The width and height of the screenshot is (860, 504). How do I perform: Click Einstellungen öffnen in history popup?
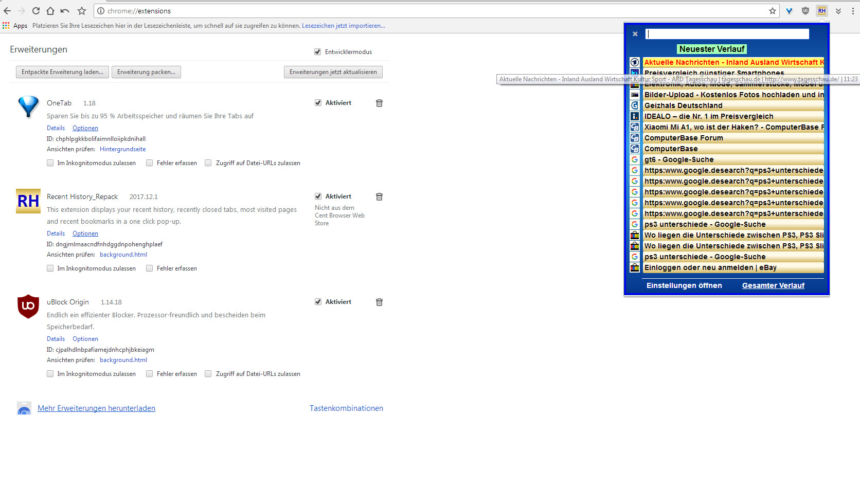(684, 285)
